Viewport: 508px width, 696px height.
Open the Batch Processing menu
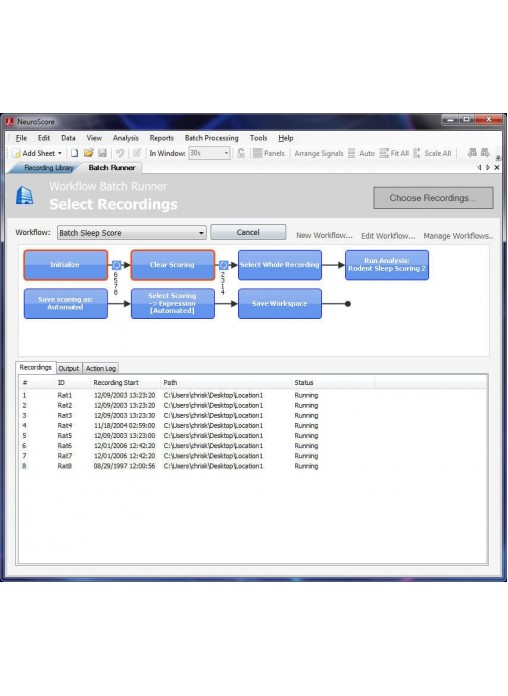tap(211, 138)
